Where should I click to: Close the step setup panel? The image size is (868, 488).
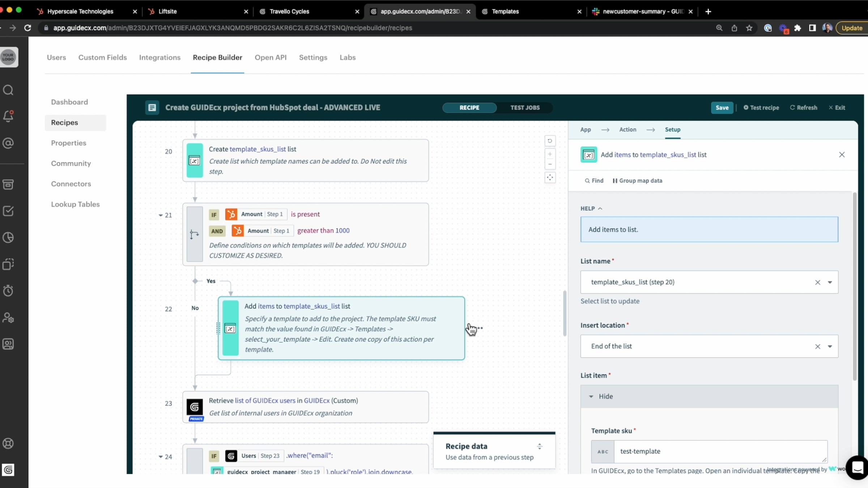(842, 154)
